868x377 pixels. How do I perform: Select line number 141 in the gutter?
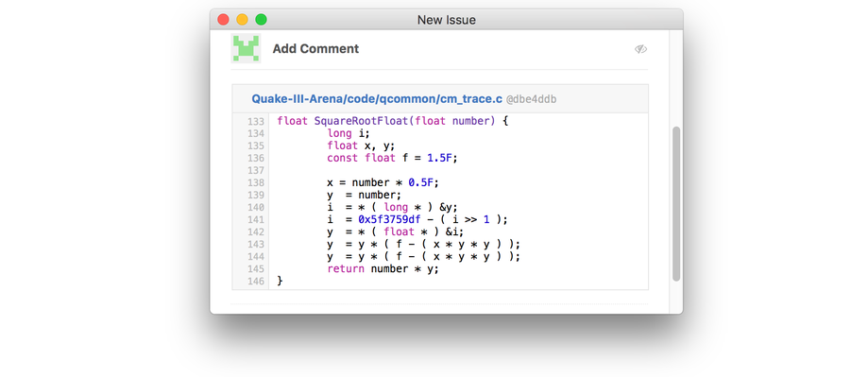(256, 220)
